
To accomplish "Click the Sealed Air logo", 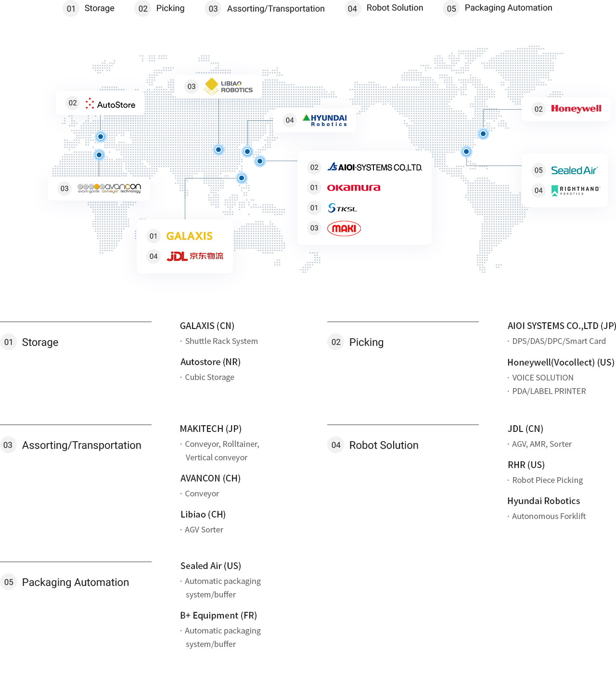I will pyautogui.click(x=574, y=170).
